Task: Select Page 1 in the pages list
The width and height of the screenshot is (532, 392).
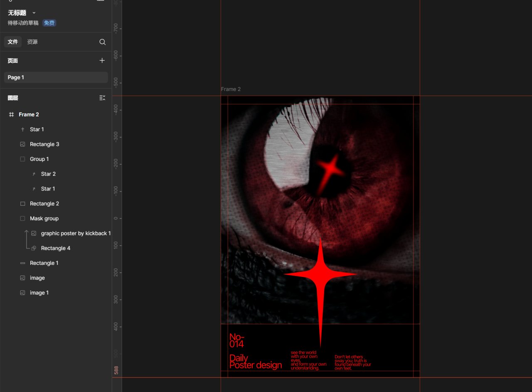Action: click(x=56, y=77)
